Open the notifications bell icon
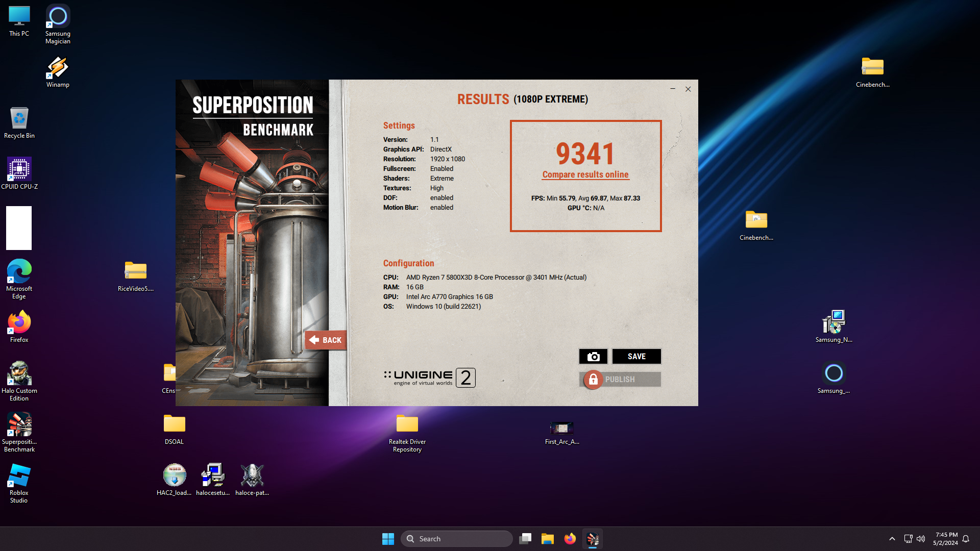 pyautogui.click(x=966, y=539)
